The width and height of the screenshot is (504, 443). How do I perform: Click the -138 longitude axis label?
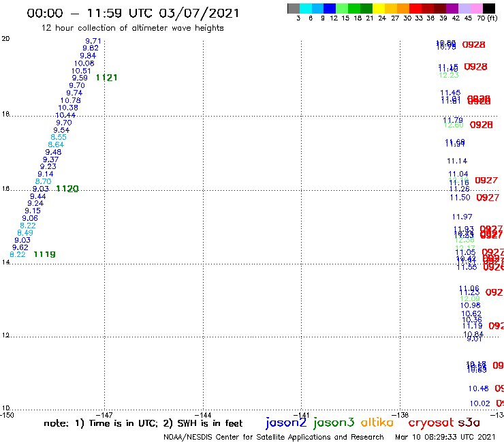pyautogui.click(x=400, y=415)
